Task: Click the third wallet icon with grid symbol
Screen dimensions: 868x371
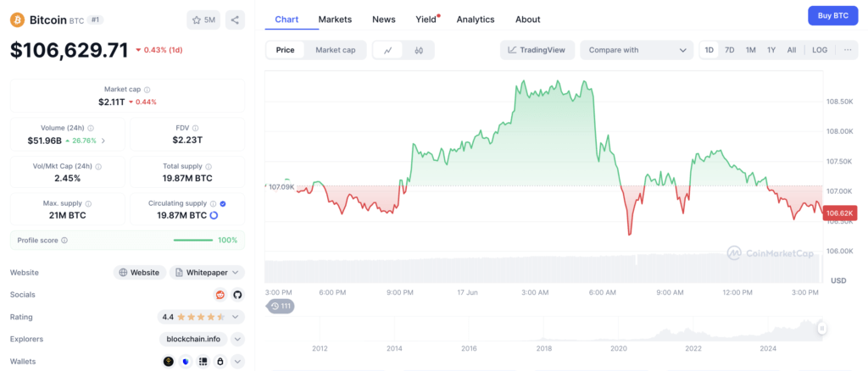Action: coord(203,362)
